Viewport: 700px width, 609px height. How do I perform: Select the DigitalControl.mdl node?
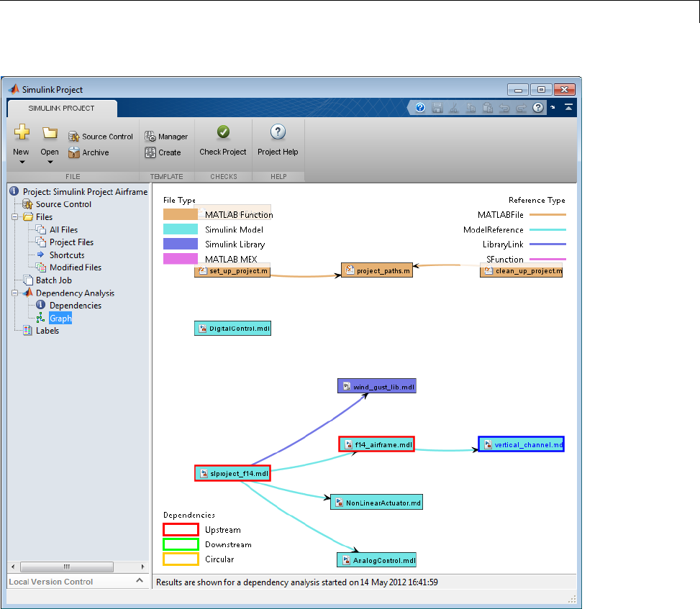coord(232,329)
